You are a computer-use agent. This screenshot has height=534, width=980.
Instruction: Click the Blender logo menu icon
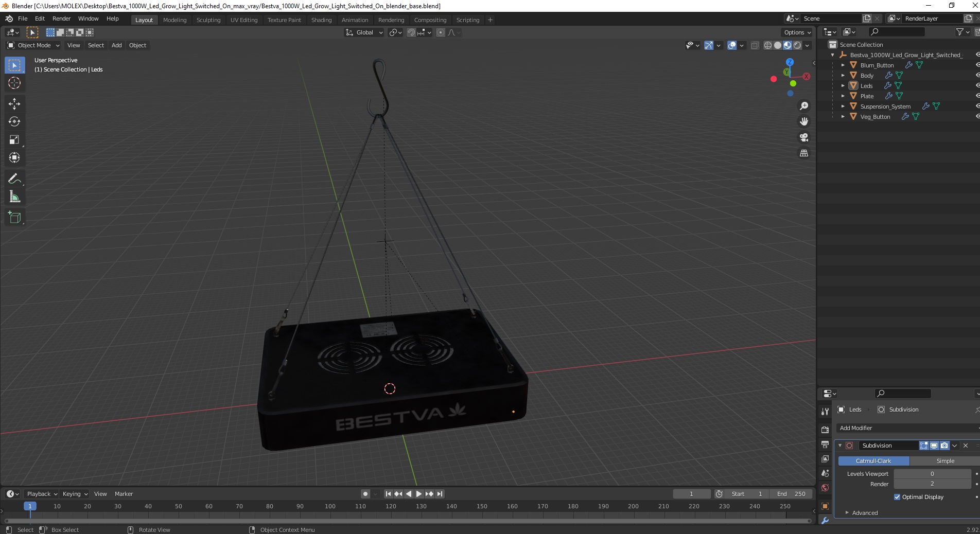tap(9, 19)
